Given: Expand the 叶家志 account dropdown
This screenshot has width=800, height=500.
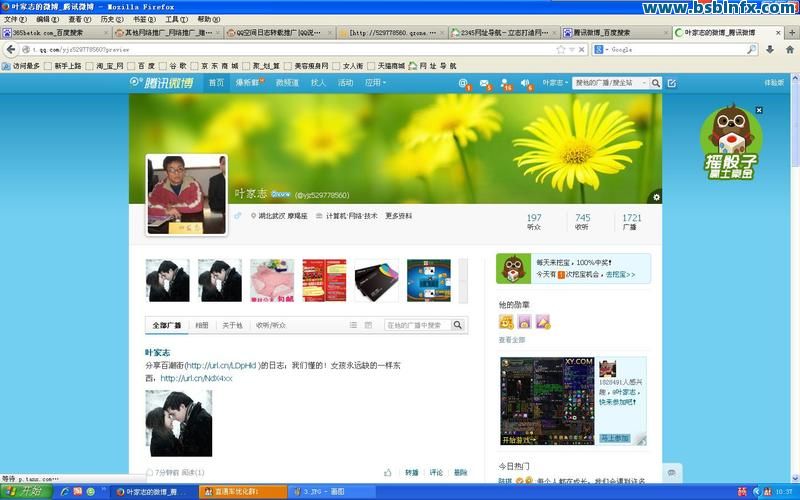Looking at the screenshot, I should click(555, 83).
